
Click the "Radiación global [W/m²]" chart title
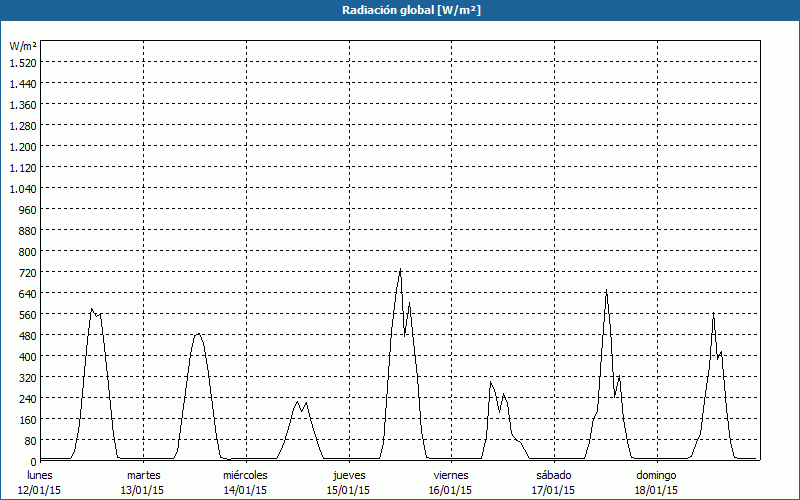coord(399,10)
